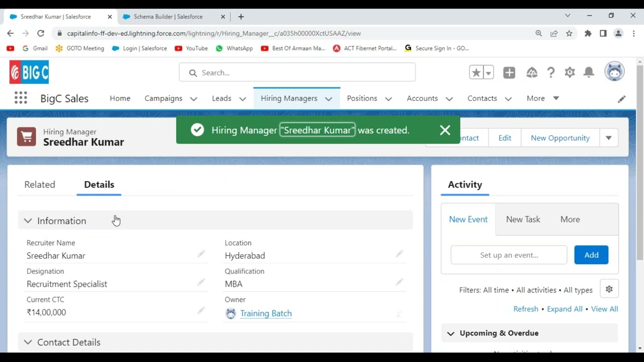Expand All activities link
Viewport: 644px width, 362px height.
coord(565,309)
